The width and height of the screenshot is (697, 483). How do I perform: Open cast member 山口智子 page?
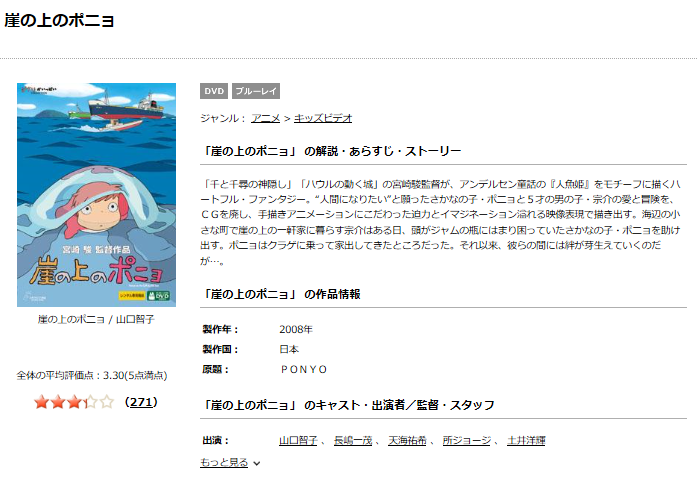pyautogui.click(x=298, y=440)
